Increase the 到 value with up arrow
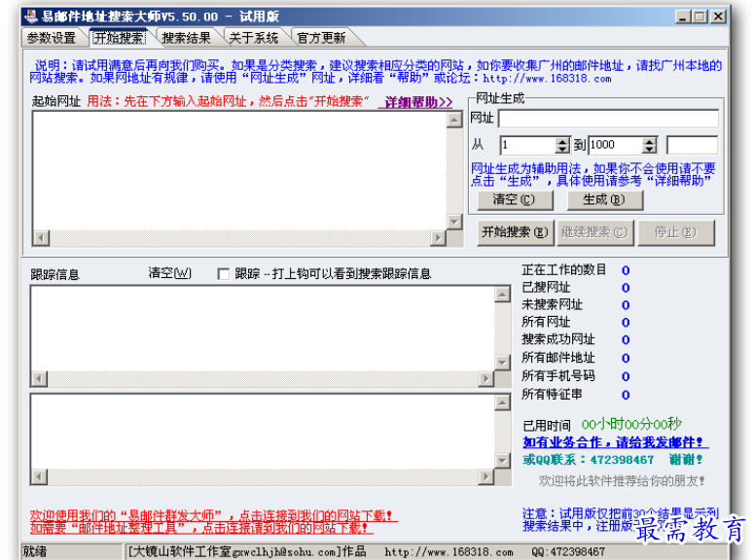The width and height of the screenshot is (754, 560). [x=650, y=141]
